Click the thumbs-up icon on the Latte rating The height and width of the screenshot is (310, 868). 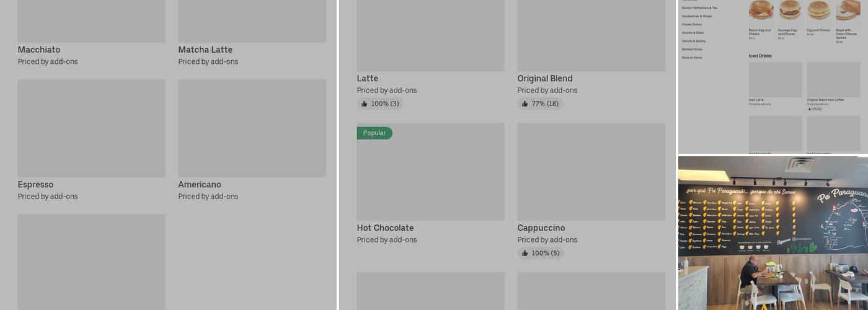365,104
